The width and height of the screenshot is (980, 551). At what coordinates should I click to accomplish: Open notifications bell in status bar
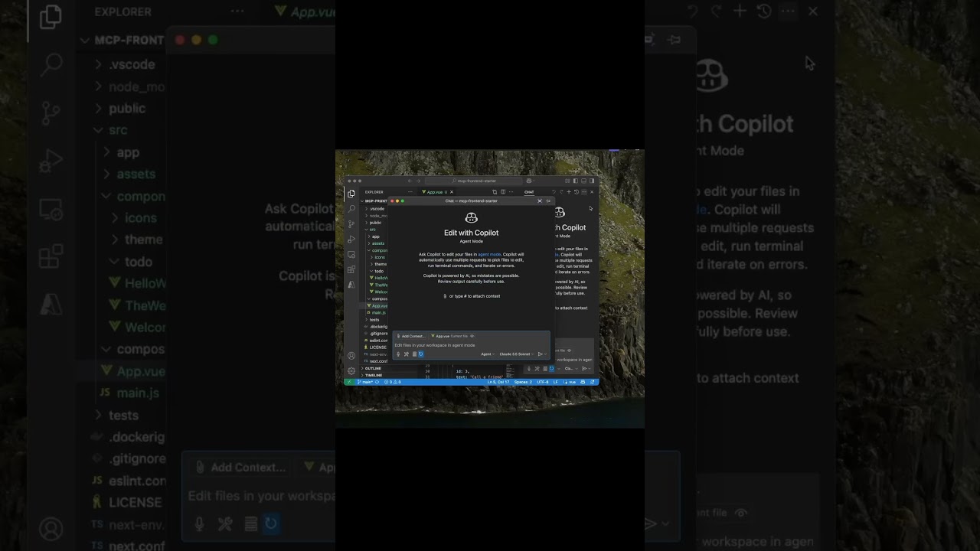click(x=592, y=382)
